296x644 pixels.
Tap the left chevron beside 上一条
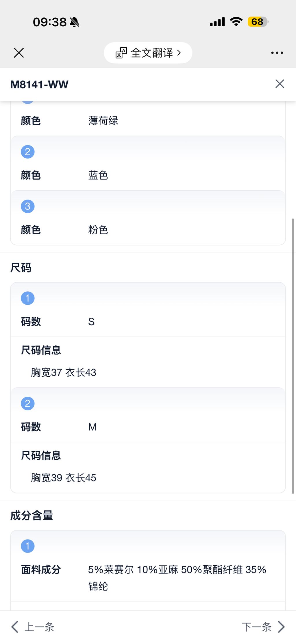click(15, 627)
